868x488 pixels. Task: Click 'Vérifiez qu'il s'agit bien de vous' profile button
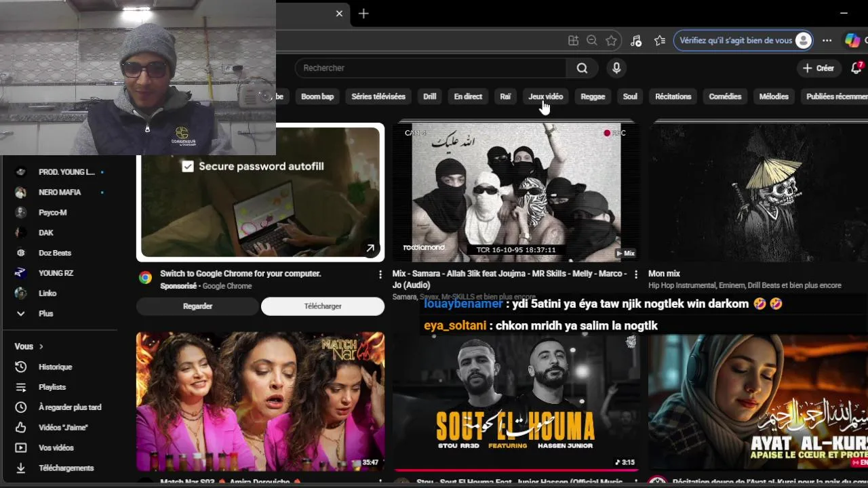click(x=743, y=41)
